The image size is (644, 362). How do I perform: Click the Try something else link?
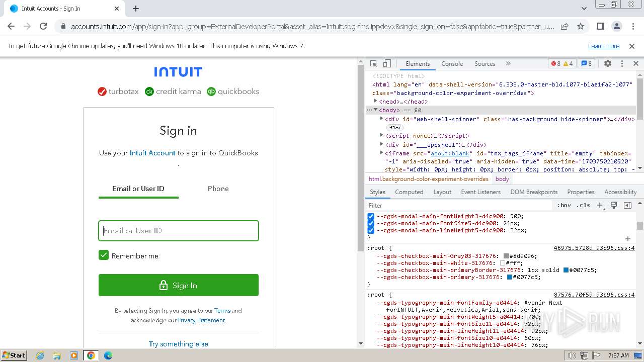[179, 344]
